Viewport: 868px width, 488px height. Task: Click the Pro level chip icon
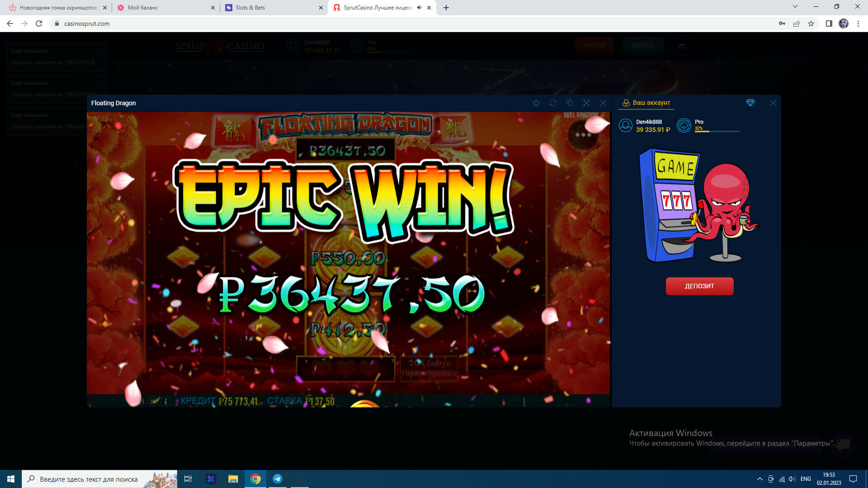684,125
